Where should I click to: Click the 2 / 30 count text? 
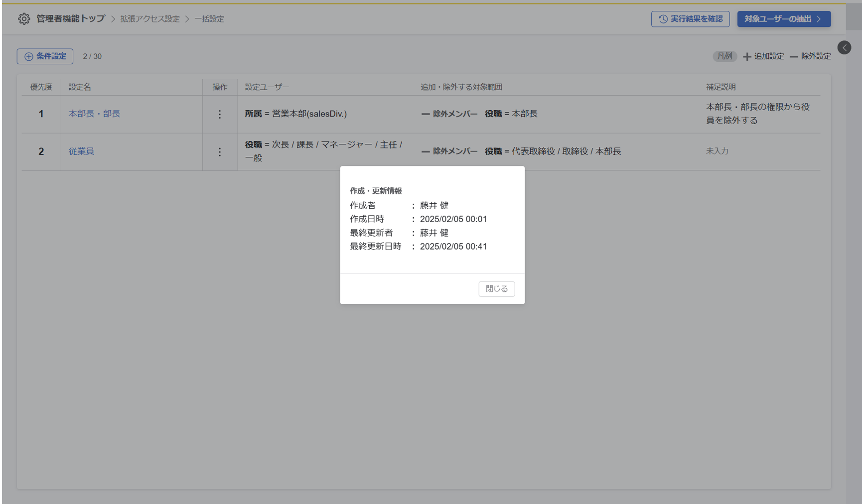[92, 56]
